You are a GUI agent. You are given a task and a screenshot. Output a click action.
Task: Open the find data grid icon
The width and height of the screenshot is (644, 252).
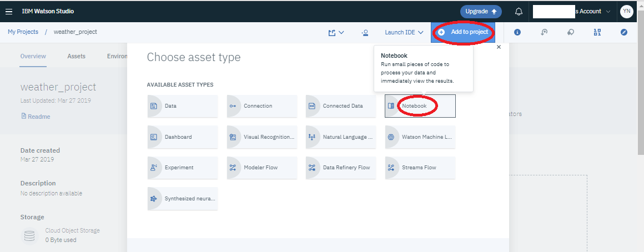[x=597, y=32]
